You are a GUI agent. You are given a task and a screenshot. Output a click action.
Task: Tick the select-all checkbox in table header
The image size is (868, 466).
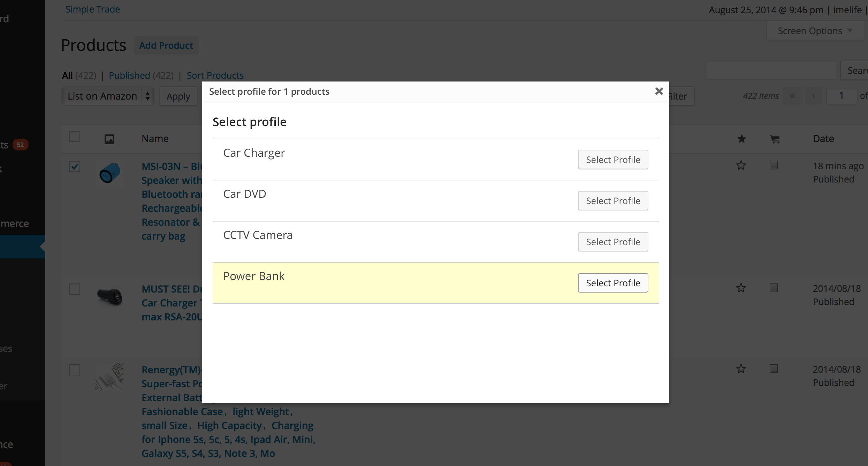tap(75, 137)
